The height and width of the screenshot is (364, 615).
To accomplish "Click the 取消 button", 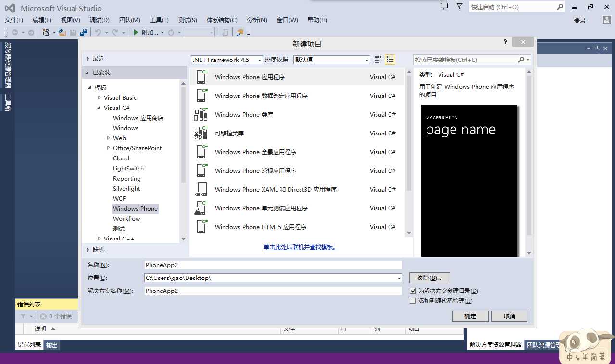I will (510, 316).
